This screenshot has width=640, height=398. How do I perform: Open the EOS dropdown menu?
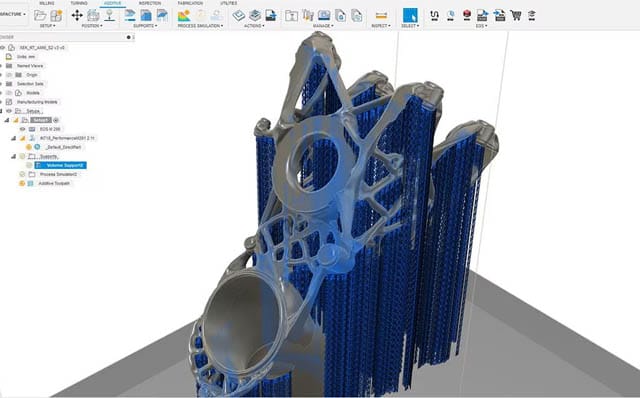tap(481, 26)
